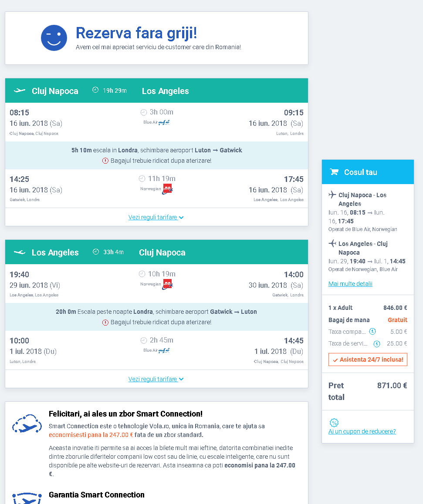Viewport: 423px width, 504px height.
Task: Click the outbound plane icon beside Cluj Napoca header
Action: [20, 91]
